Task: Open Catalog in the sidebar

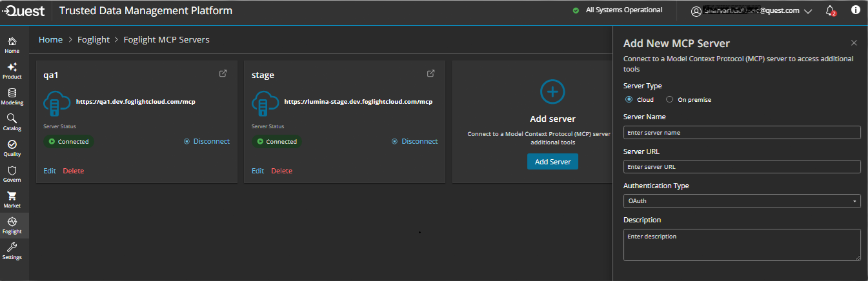Action: [12, 122]
